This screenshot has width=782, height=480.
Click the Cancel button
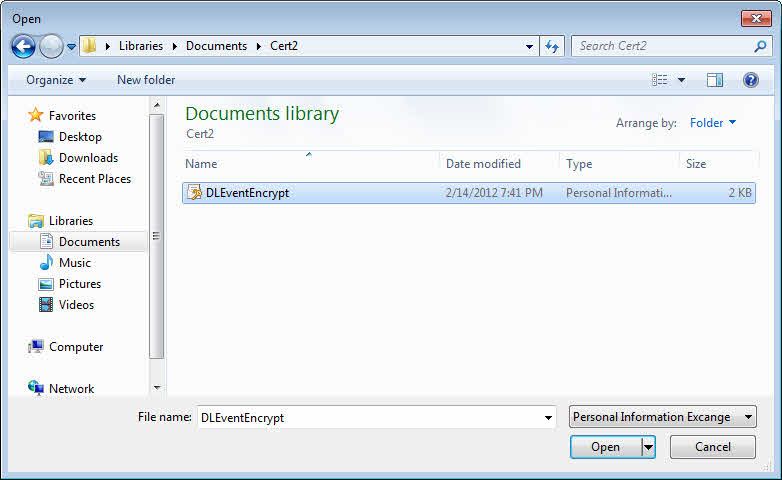coord(713,447)
